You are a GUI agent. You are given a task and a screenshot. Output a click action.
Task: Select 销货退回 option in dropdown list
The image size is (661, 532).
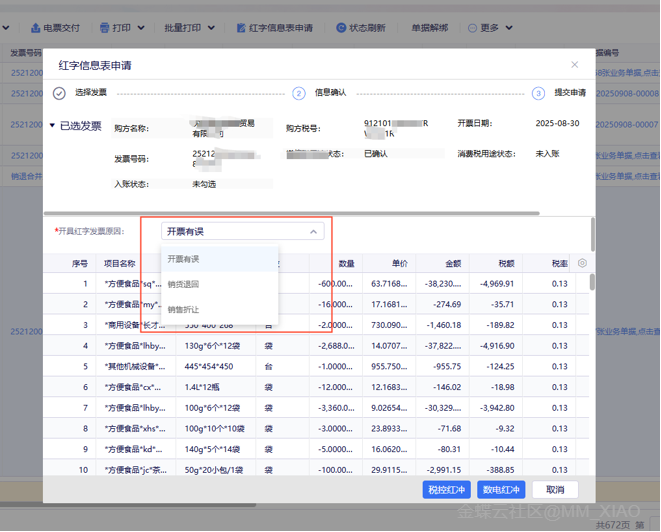click(220, 284)
